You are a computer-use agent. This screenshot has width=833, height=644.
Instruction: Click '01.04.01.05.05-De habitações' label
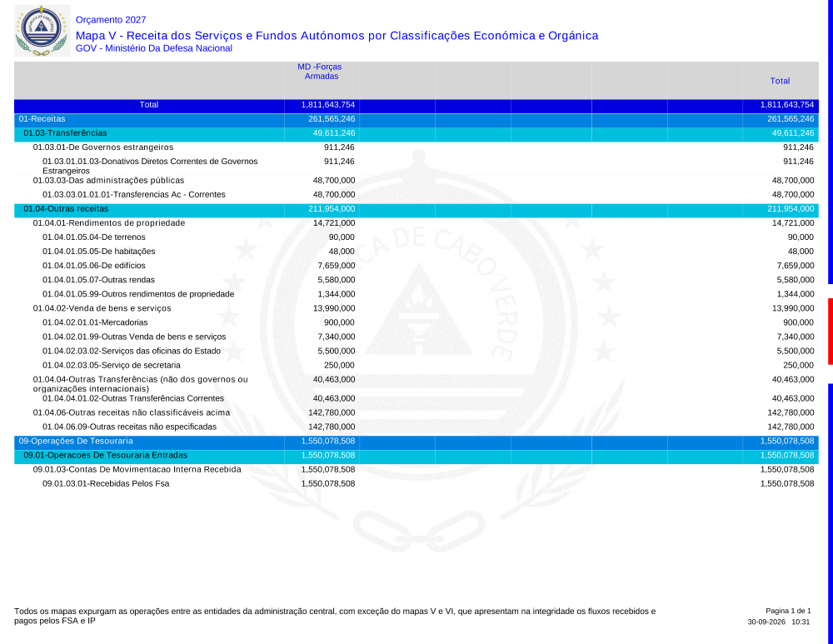click(99, 252)
